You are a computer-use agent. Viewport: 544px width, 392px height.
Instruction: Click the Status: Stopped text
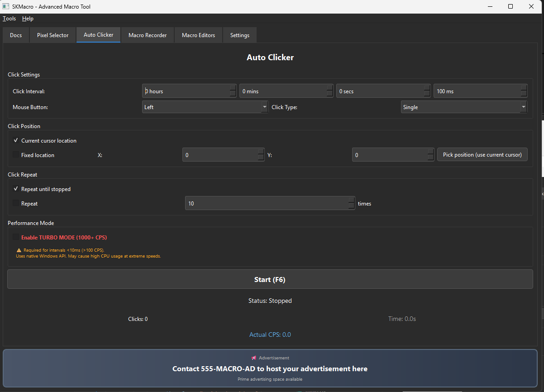click(x=270, y=301)
